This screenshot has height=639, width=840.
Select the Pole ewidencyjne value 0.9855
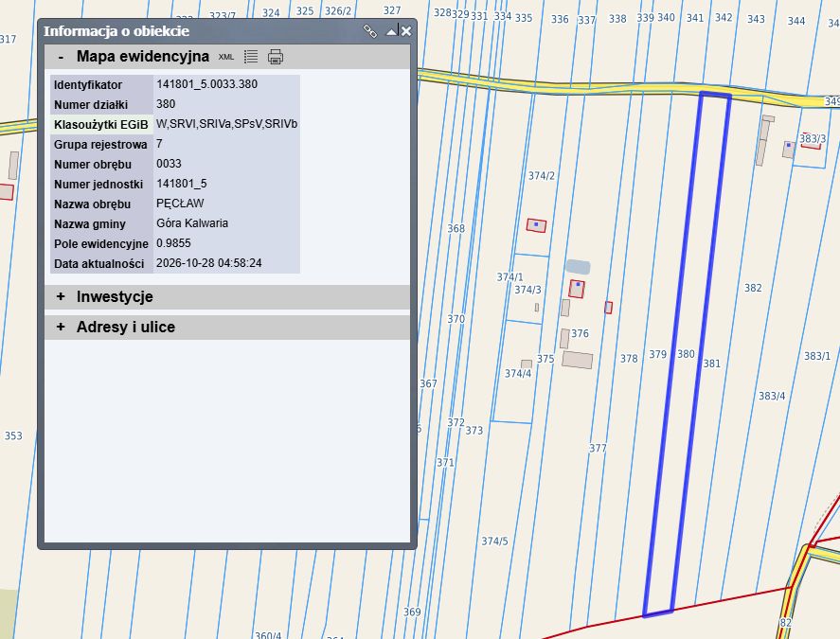[x=173, y=243]
